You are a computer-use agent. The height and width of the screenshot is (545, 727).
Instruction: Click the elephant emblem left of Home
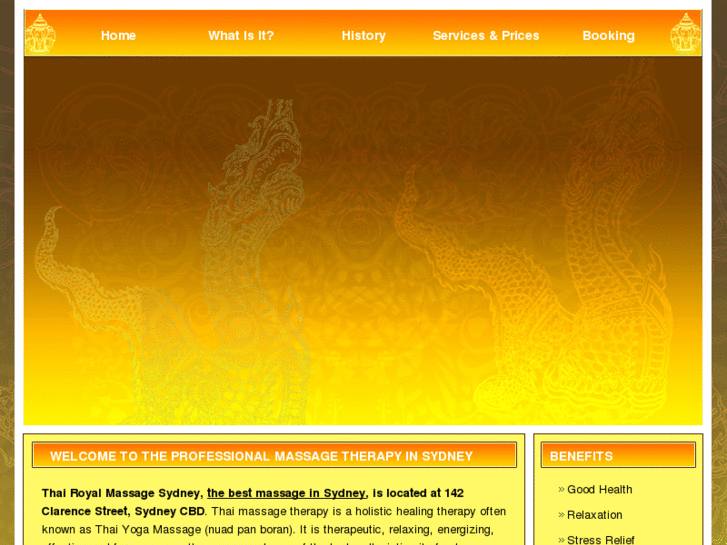click(40, 33)
